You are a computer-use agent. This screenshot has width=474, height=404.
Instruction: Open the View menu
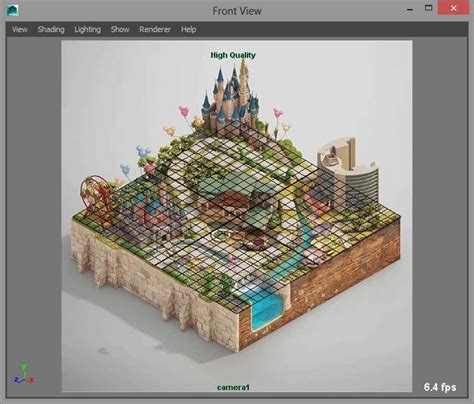[x=20, y=29]
